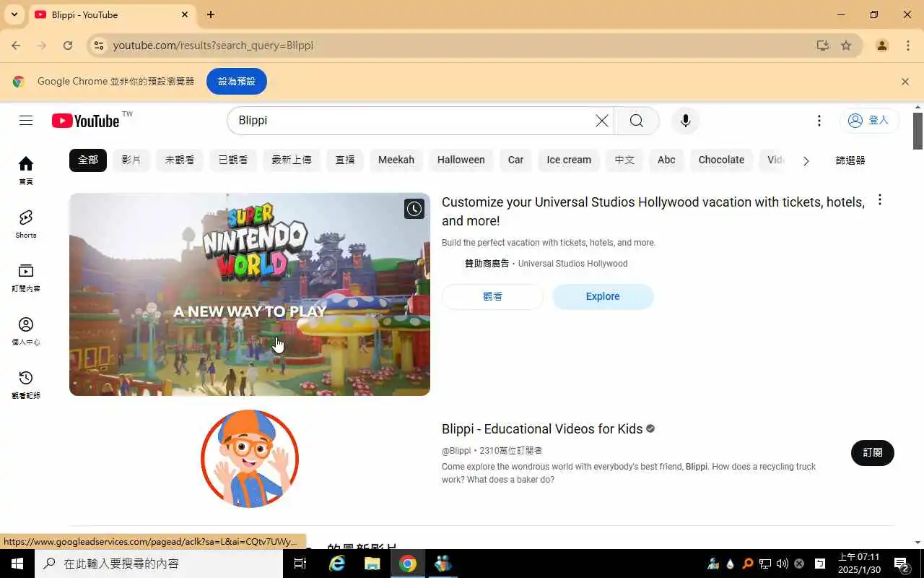This screenshot has height=578, width=924.
Task: Click the Explore button on the ad
Action: (603, 297)
